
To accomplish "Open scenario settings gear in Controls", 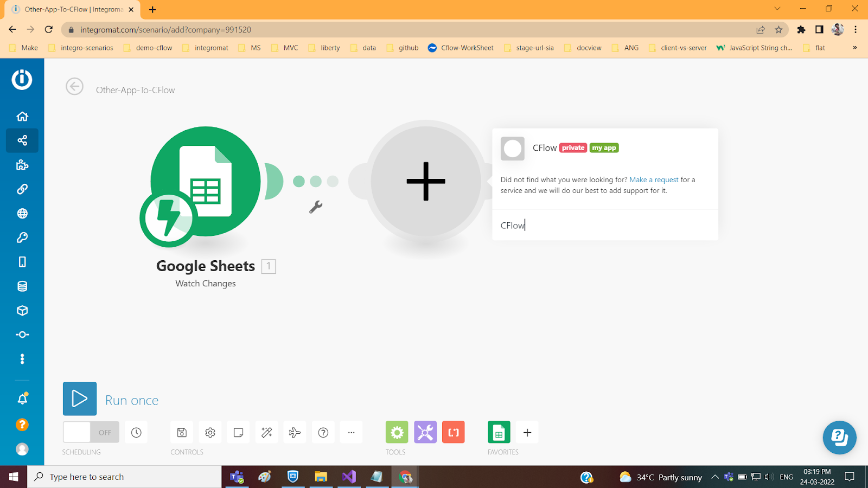I will 210,432.
